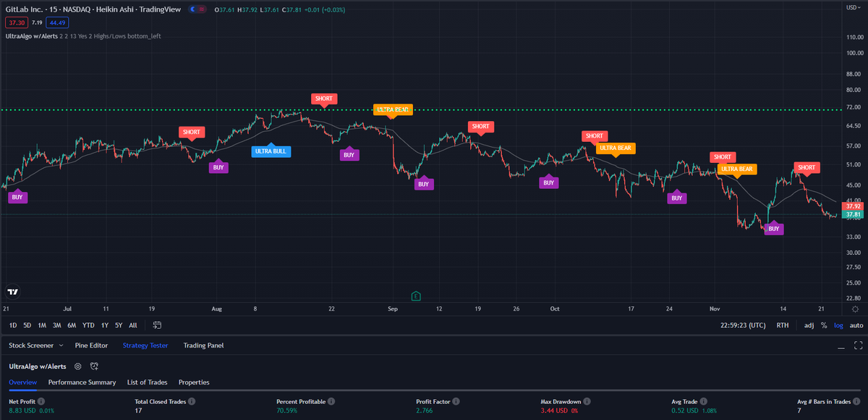
Task: Click the TradingView logo on the chart
Action: coord(12,292)
